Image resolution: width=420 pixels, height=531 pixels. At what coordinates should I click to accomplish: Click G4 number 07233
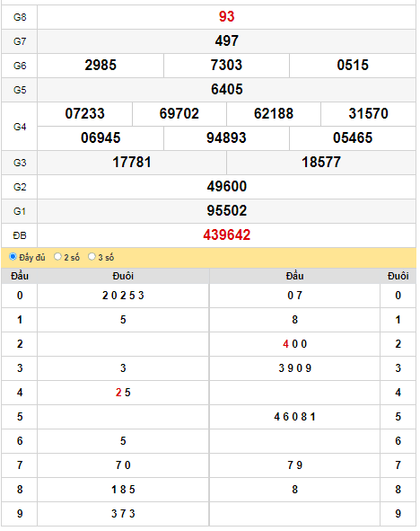[x=85, y=114]
